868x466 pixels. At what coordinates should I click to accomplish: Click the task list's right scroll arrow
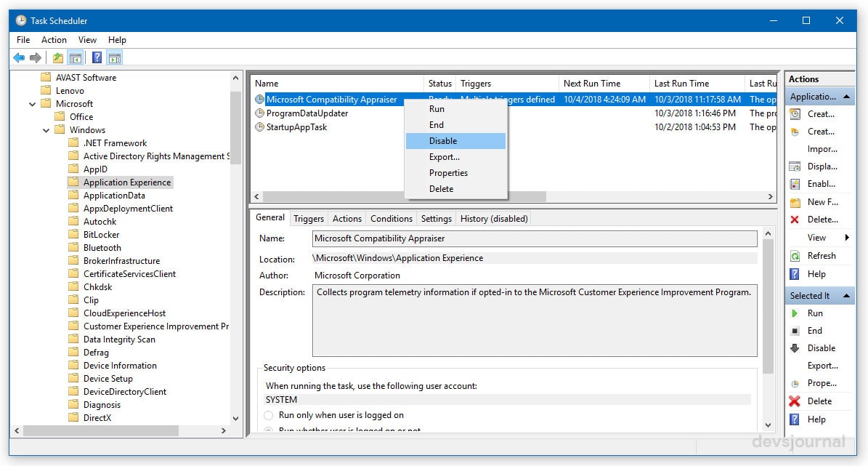click(770, 197)
